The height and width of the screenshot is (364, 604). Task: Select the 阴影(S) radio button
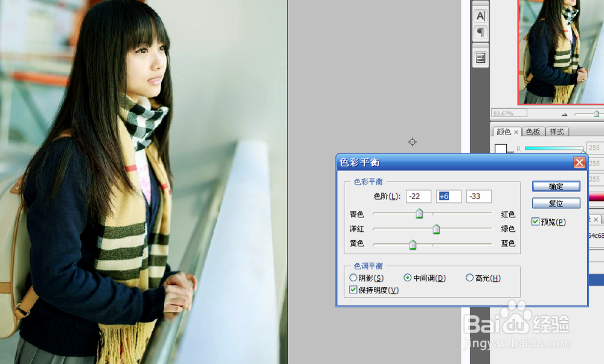353,278
